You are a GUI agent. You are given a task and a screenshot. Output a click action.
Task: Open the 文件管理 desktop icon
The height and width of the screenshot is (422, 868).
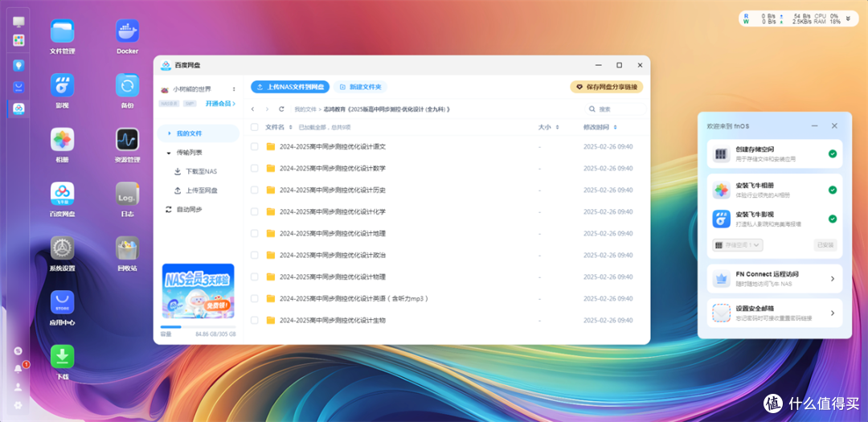tap(62, 31)
